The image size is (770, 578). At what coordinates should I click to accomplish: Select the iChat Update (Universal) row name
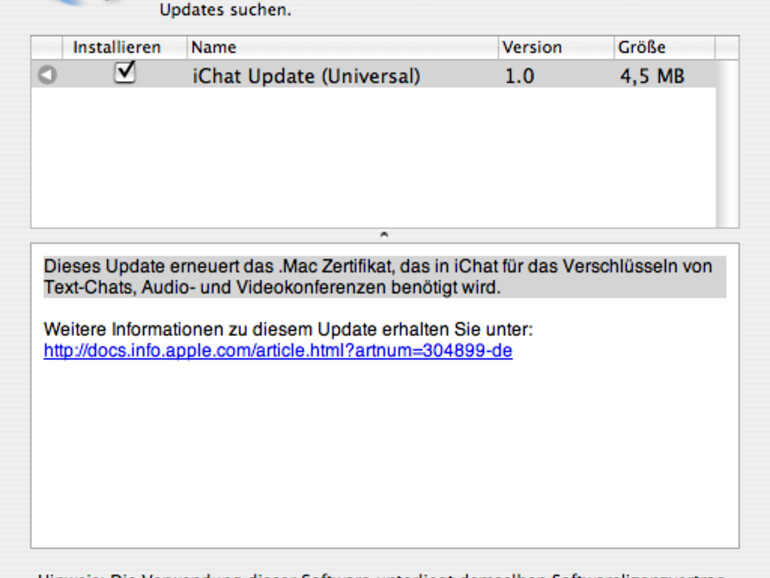(306, 76)
